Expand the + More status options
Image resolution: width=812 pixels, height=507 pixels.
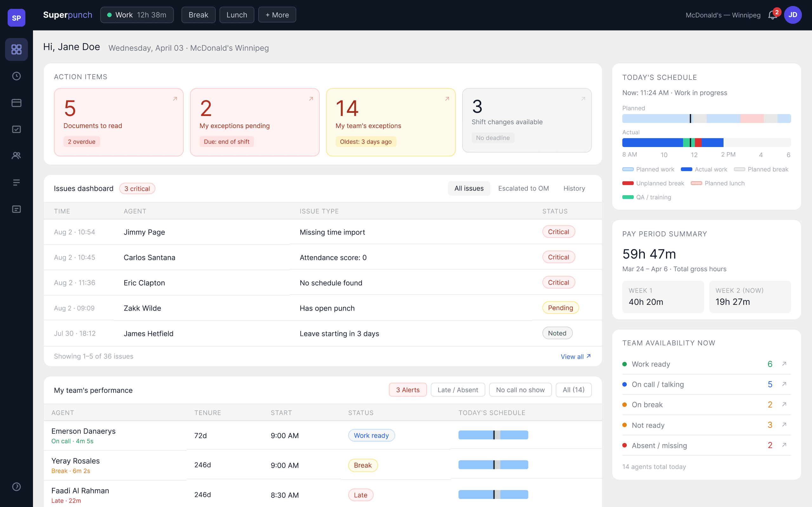[x=277, y=15]
